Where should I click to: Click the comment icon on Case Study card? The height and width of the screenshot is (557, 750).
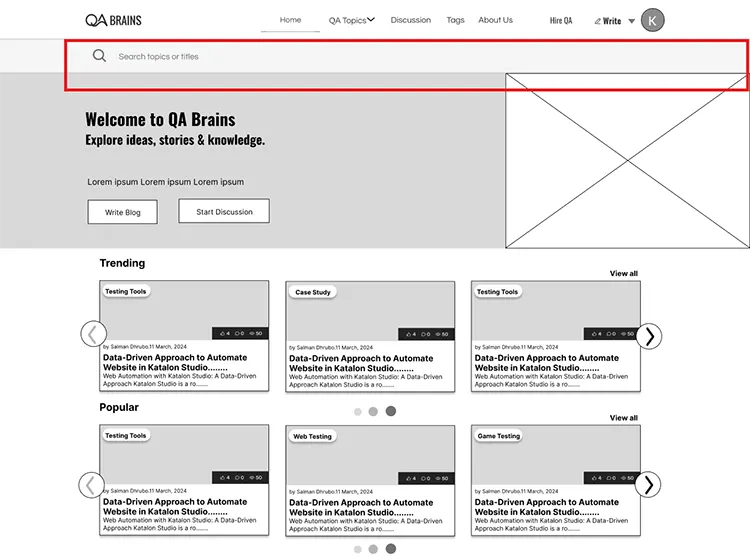(424, 334)
